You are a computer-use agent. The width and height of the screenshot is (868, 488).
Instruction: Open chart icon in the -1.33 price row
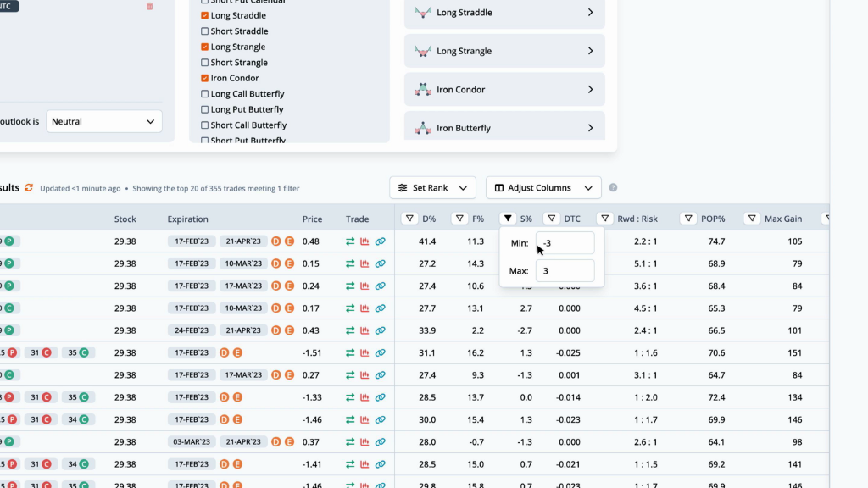[364, 397]
